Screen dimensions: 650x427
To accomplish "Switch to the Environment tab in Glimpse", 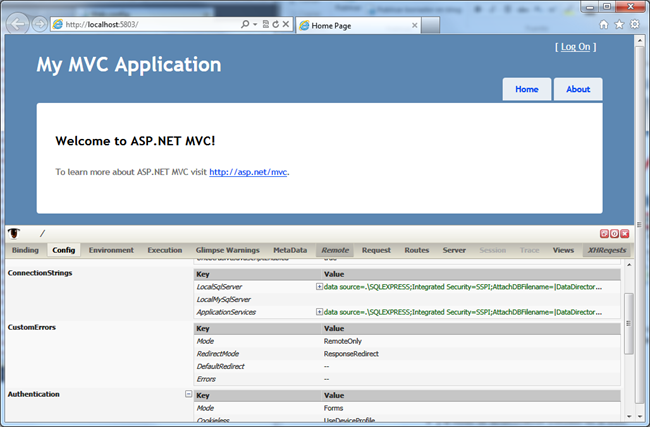I will pos(111,250).
